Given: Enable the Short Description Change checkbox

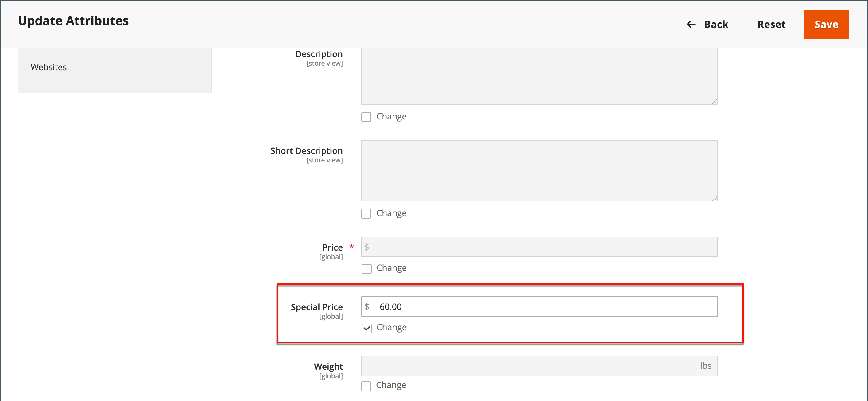Looking at the screenshot, I should tap(366, 214).
